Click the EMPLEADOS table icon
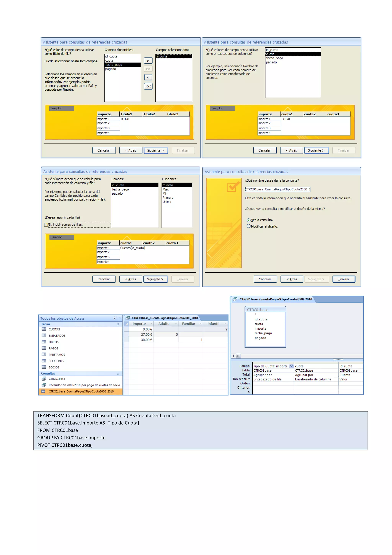Image resolution: width=392 pixels, height=555 pixels. click(x=44, y=335)
